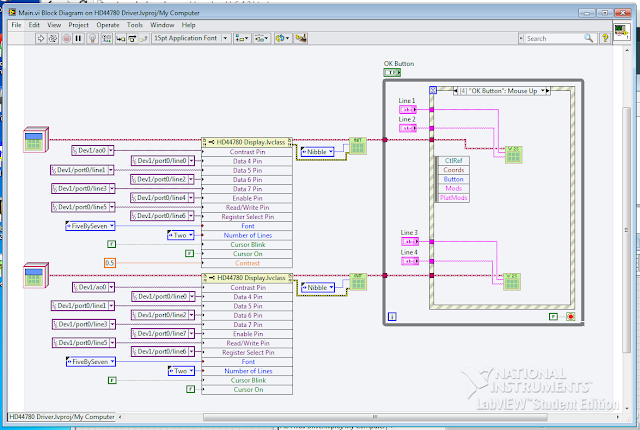Select the upper HD44780 class constant icon
This screenshot has width=640, height=430.
coord(36,140)
